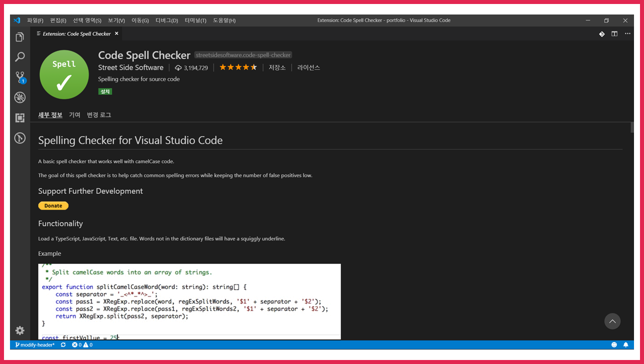The width and height of the screenshot is (644, 364).
Task: Click the example code screenshot image
Action: point(189,301)
